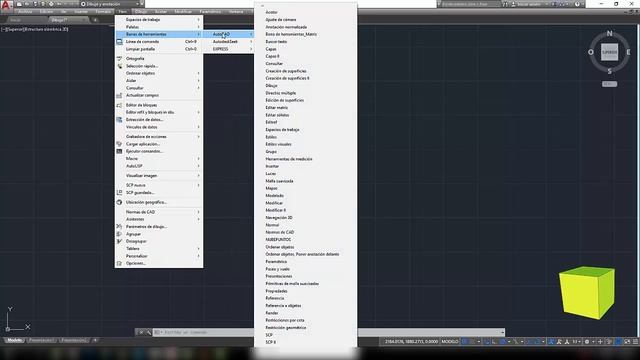Expand the Personalizar submenu
This screenshot has height=360, width=640.
point(159,256)
